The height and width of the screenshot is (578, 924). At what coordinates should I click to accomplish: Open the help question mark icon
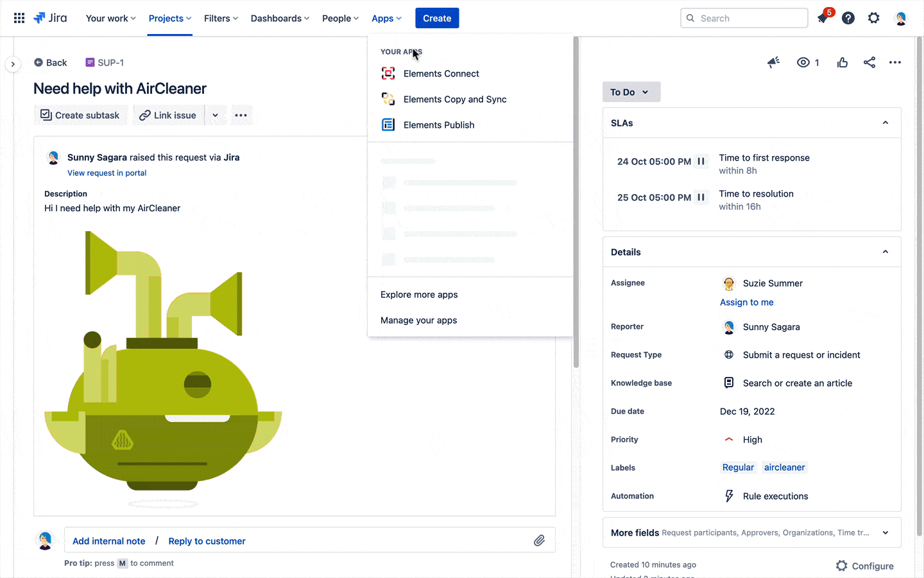[x=848, y=18]
